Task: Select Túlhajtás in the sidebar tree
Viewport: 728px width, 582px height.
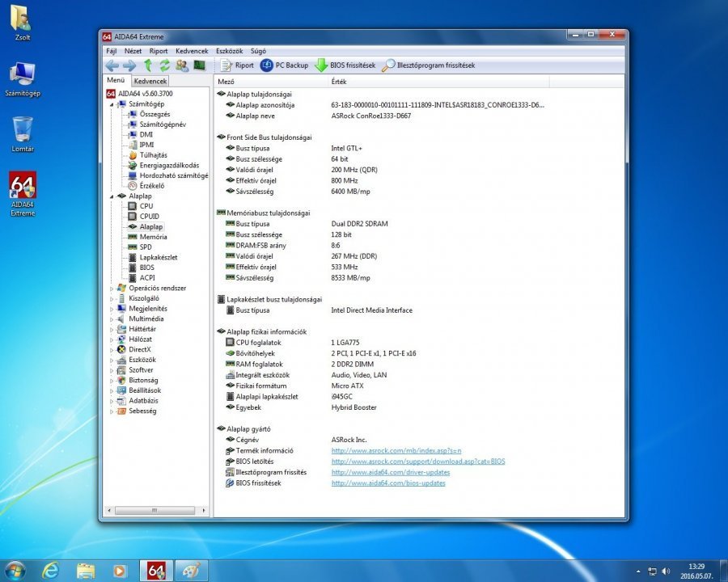Action: (153, 155)
